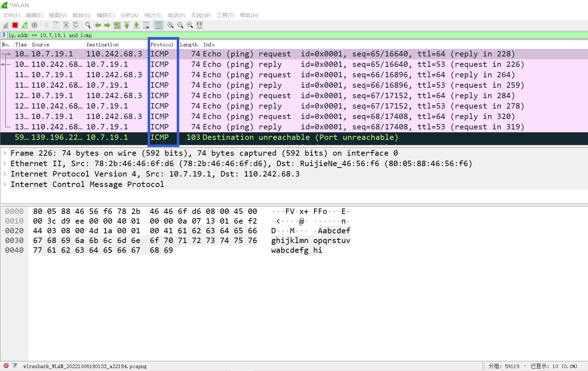Click the start capture shark fin icon
This screenshot has width=588, height=371.
(x=5, y=25)
